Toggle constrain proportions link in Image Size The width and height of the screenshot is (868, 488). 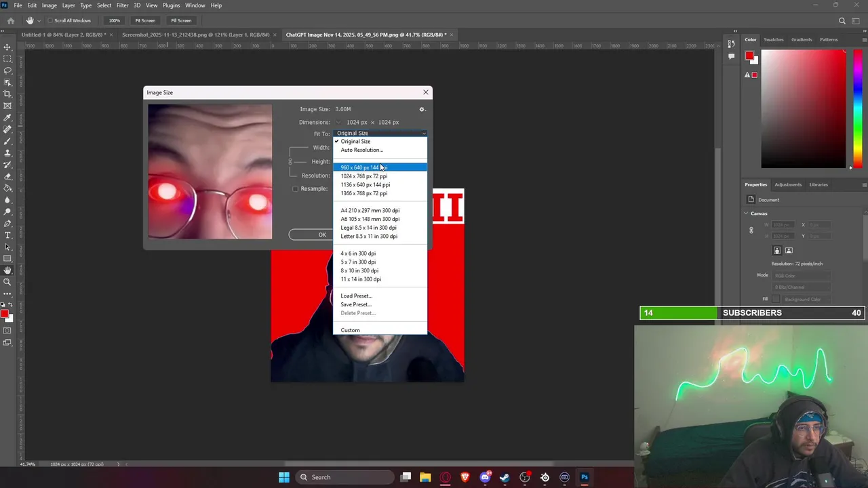[290, 161]
